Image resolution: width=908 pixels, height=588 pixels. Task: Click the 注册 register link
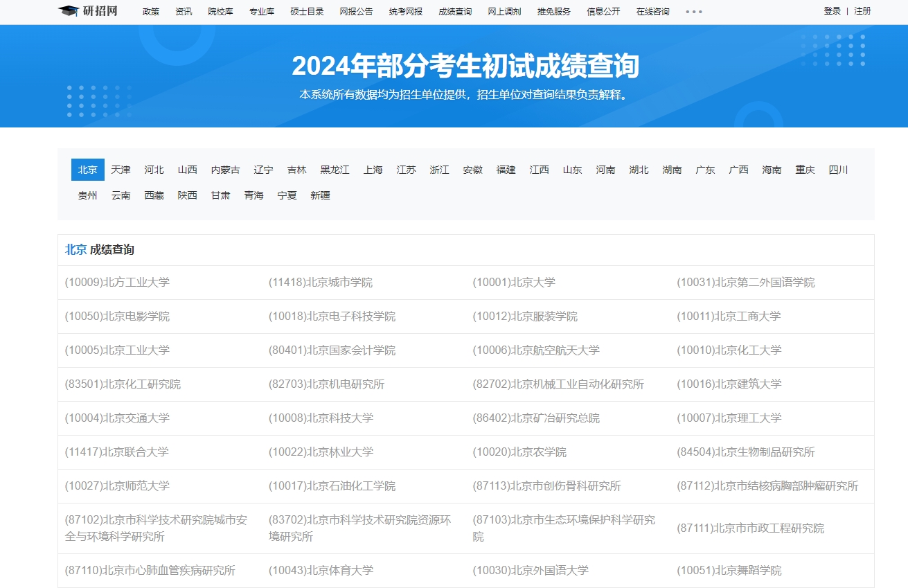862,11
